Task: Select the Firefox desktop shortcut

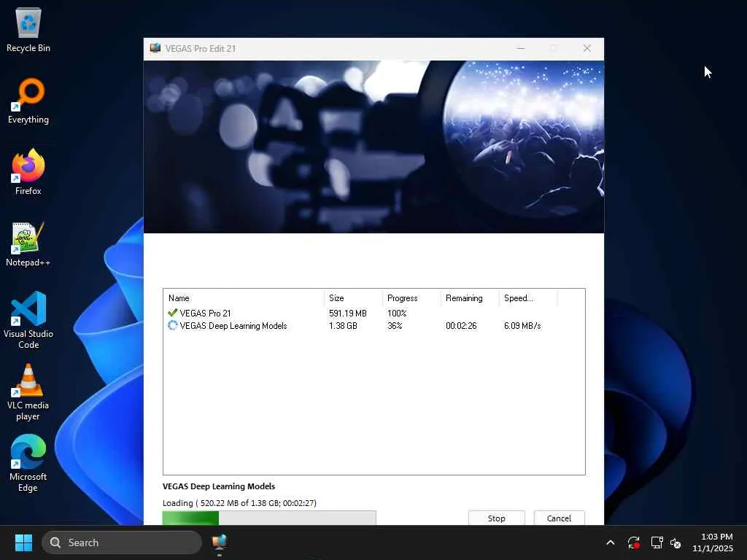Action: pyautogui.click(x=28, y=172)
